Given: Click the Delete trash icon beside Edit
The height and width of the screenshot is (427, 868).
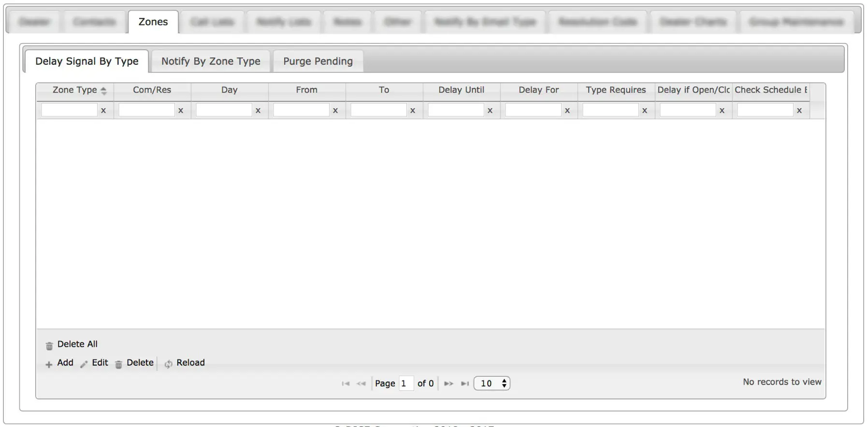Looking at the screenshot, I should [118, 365].
